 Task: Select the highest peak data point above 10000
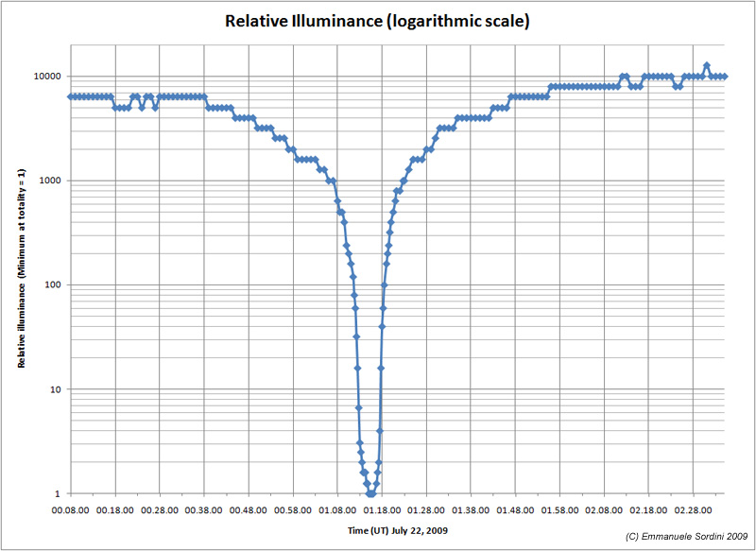click(706, 65)
